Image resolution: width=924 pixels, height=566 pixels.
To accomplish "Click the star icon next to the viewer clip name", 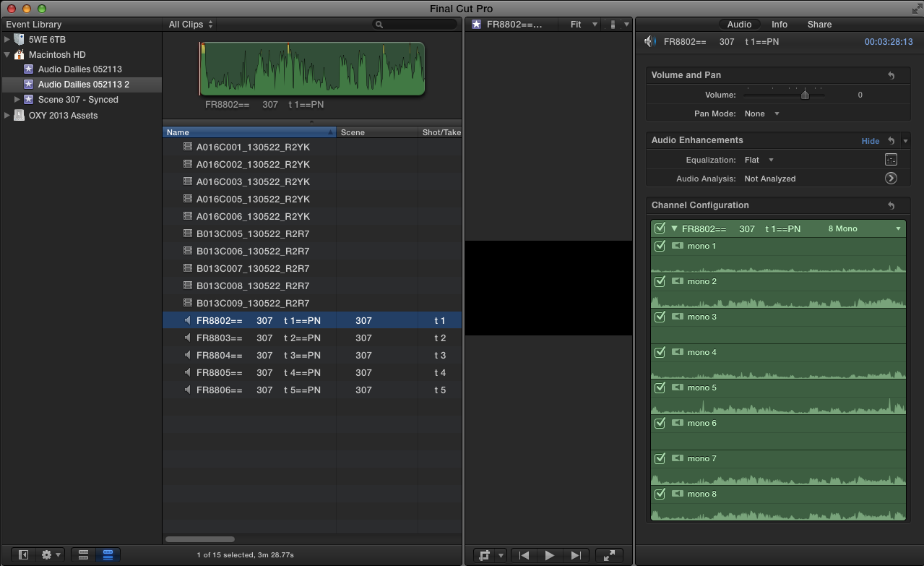I will tap(477, 25).
